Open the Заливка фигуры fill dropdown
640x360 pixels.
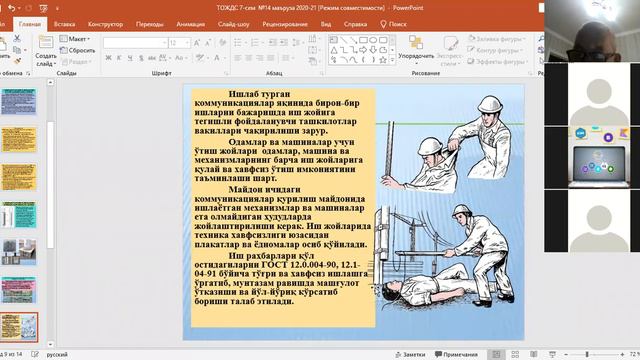coord(497,39)
